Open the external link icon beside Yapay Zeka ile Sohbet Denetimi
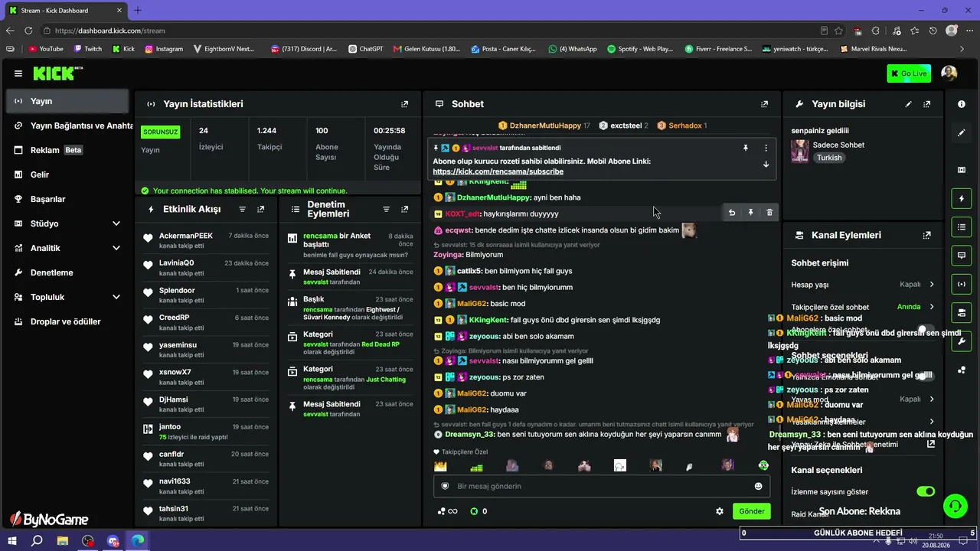Image resolution: width=980 pixels, height=551 pixels. pos(931,444)
